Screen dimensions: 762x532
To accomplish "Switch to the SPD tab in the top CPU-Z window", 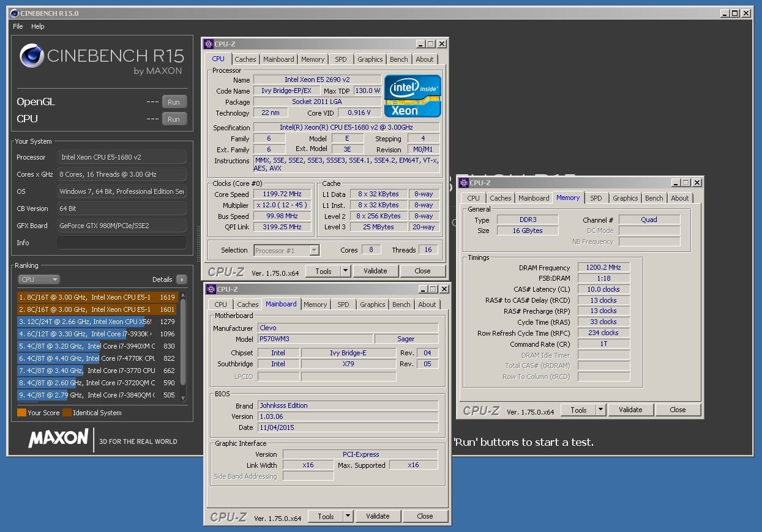I will (x=341, y=59).
